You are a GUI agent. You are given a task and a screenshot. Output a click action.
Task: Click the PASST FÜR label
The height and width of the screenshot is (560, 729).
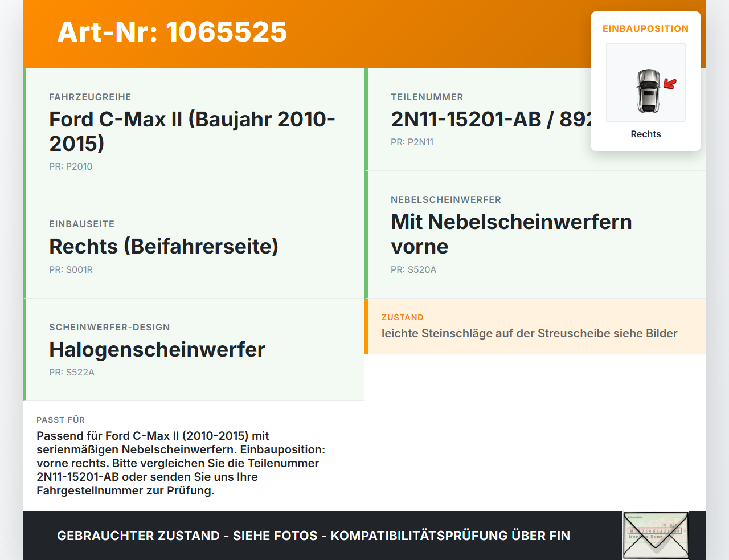point(60,420)
